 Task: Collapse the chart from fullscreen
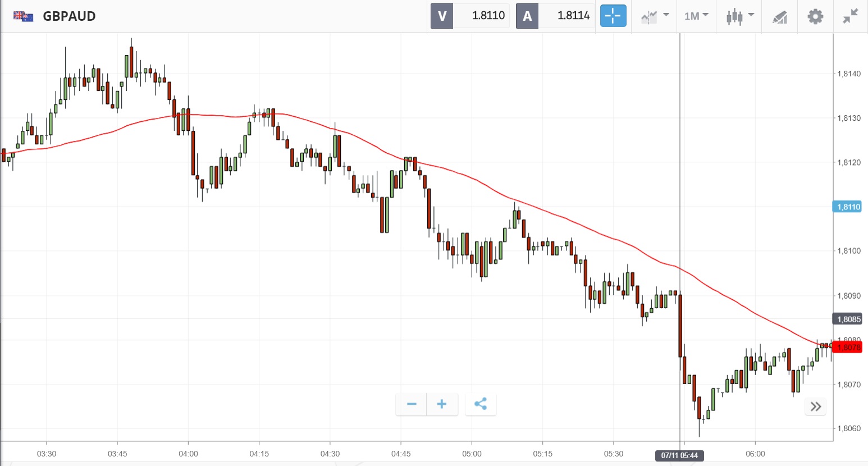click(x=851, y=16)
